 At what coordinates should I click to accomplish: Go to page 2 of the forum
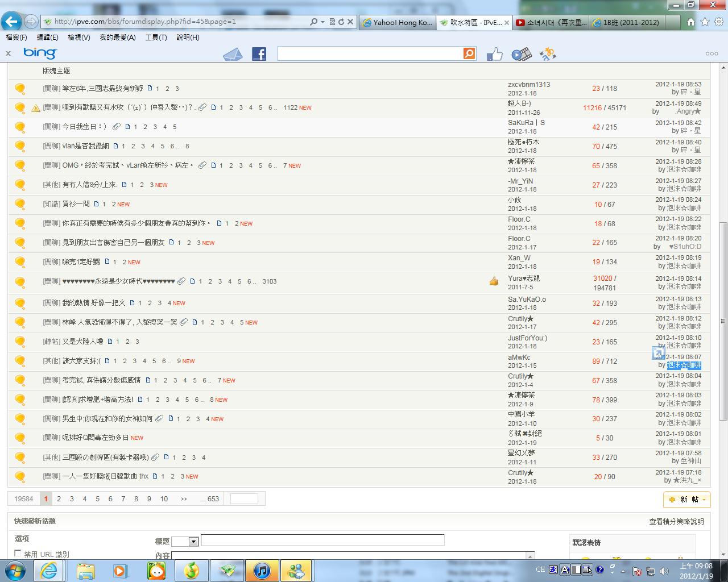[x=59, y=499]
